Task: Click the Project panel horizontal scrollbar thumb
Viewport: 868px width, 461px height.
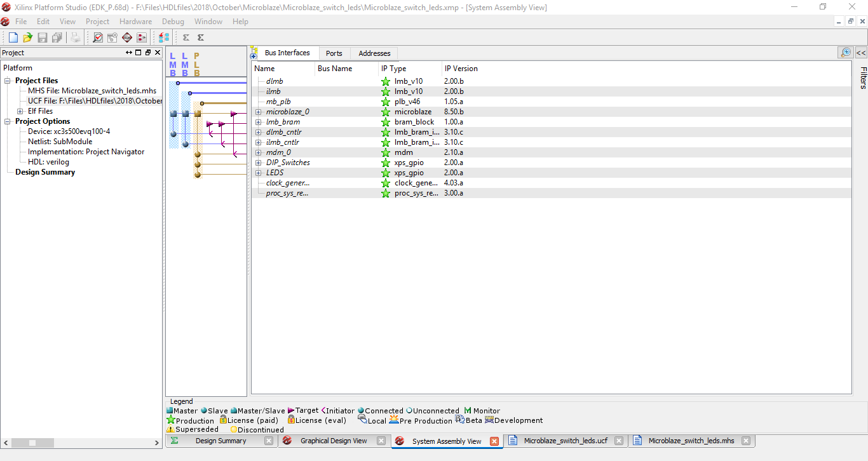Action: (x=32, y=443)
